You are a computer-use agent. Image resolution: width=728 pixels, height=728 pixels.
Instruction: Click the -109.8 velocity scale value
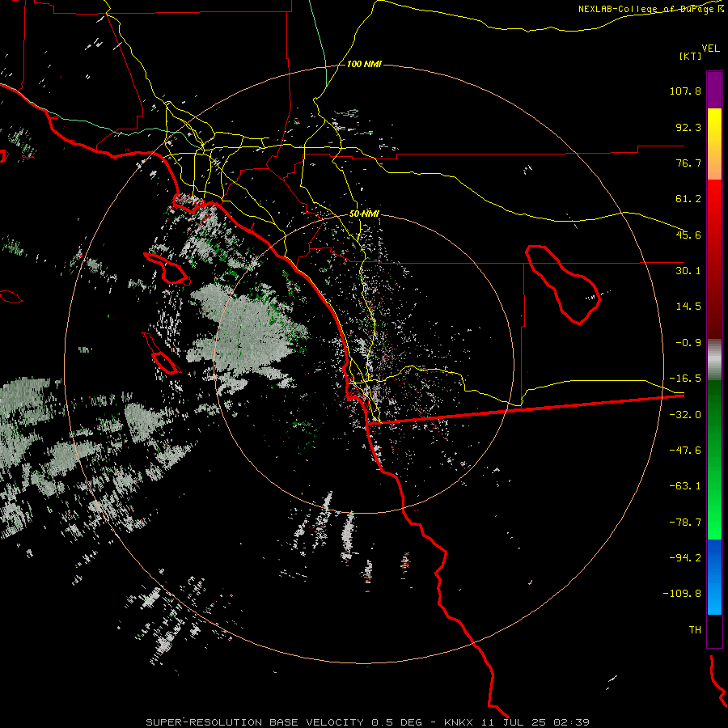tap(682, 594)
